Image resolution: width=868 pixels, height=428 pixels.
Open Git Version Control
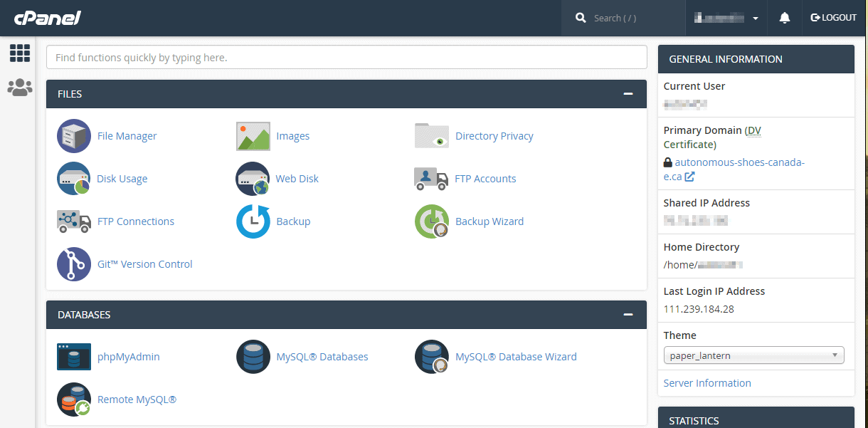click(144, 263)
